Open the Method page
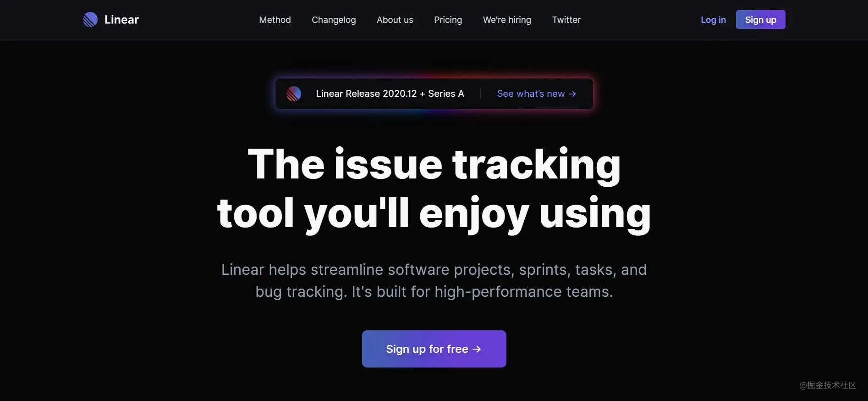868x401 pixels. pos(275,20)
